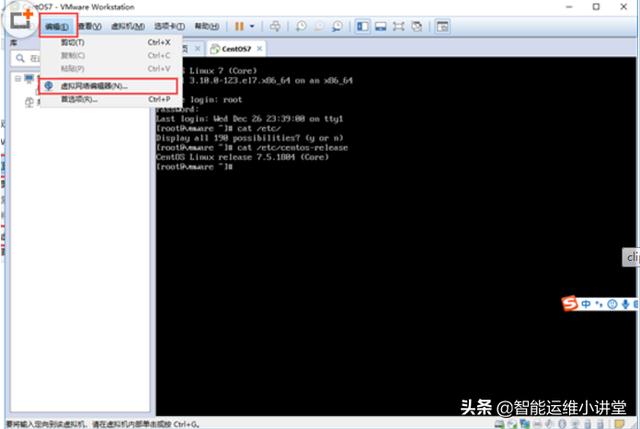Toggle the library sidebar view
Viewport: 640px width, 429px height.
coord(362,27)
